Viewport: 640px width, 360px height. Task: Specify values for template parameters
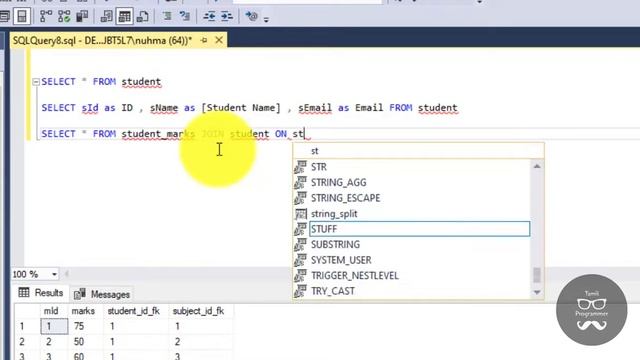(x=251, y=16)
